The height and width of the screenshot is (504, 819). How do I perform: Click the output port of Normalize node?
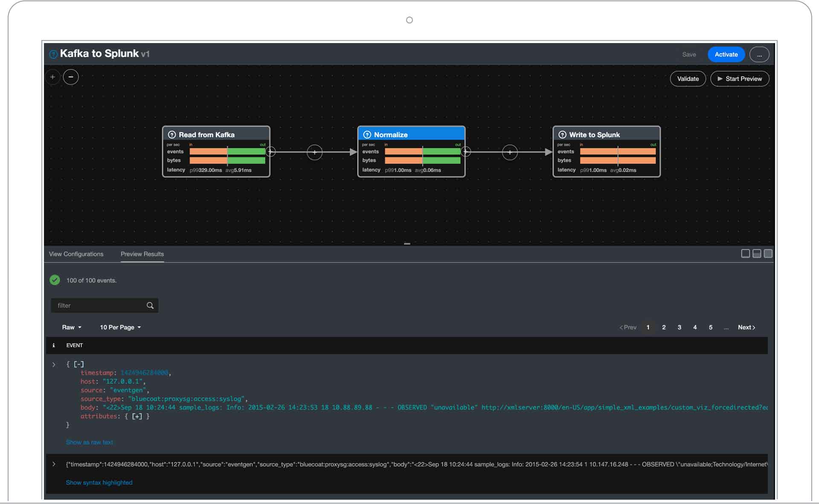click(466, 152)
